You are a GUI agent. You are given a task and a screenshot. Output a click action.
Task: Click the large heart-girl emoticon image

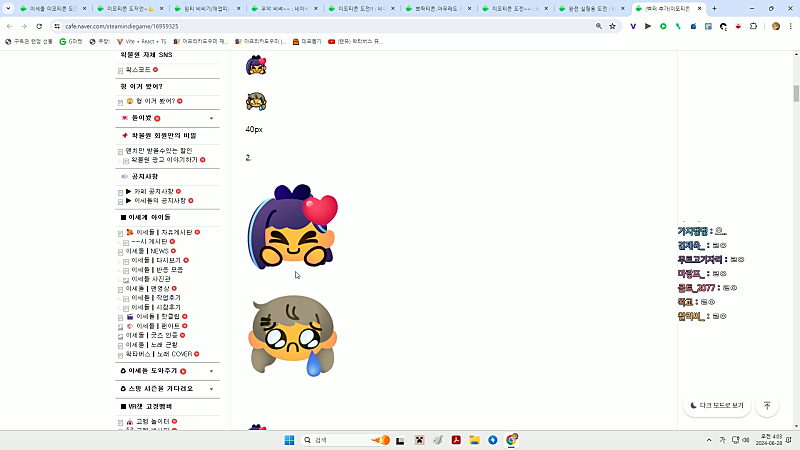[x=292, y=227]
